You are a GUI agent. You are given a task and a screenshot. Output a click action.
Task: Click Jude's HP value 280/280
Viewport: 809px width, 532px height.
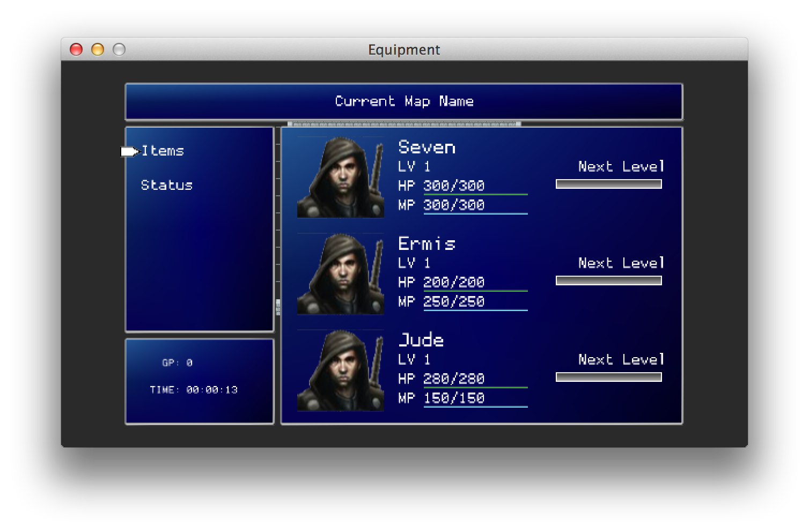click(x=454, y=379)
